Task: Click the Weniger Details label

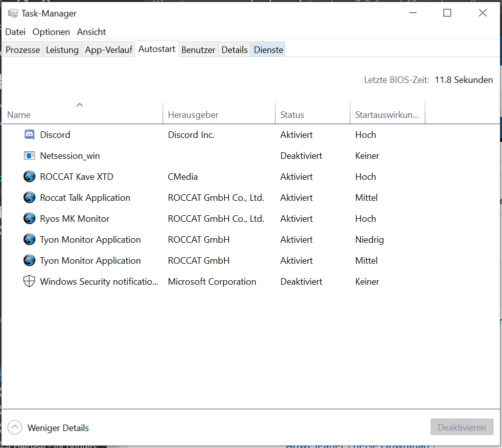Action: click(x=58, y=428)
